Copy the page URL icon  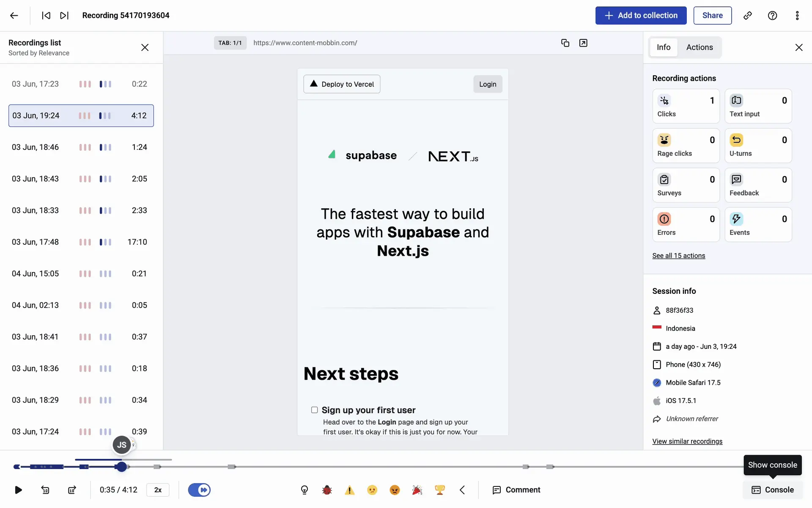pyautogui.click(x=565, y=43)
